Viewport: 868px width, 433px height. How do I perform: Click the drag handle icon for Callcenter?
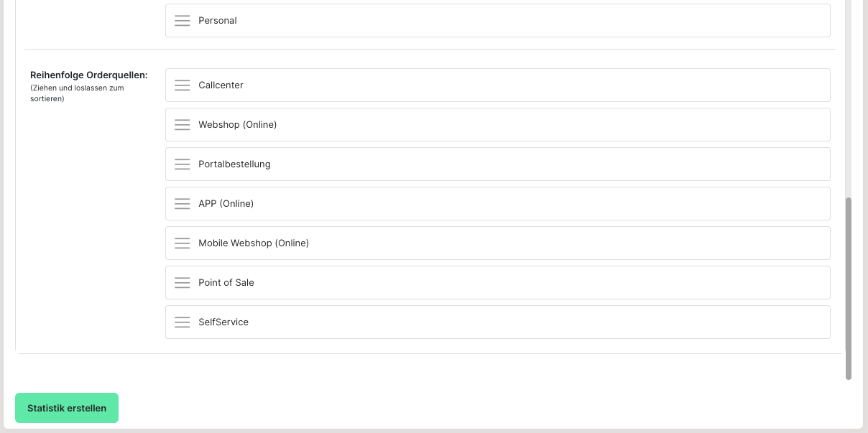click(x=183, y=85)
